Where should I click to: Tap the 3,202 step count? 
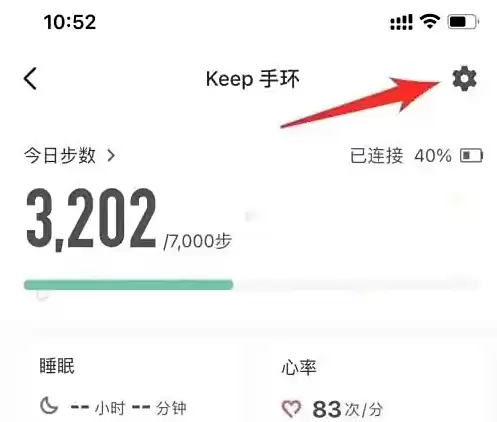click(91, 219)
